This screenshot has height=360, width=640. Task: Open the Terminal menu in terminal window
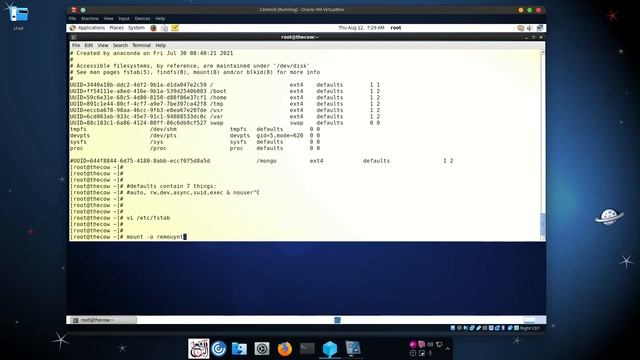(x=142, y=45)
